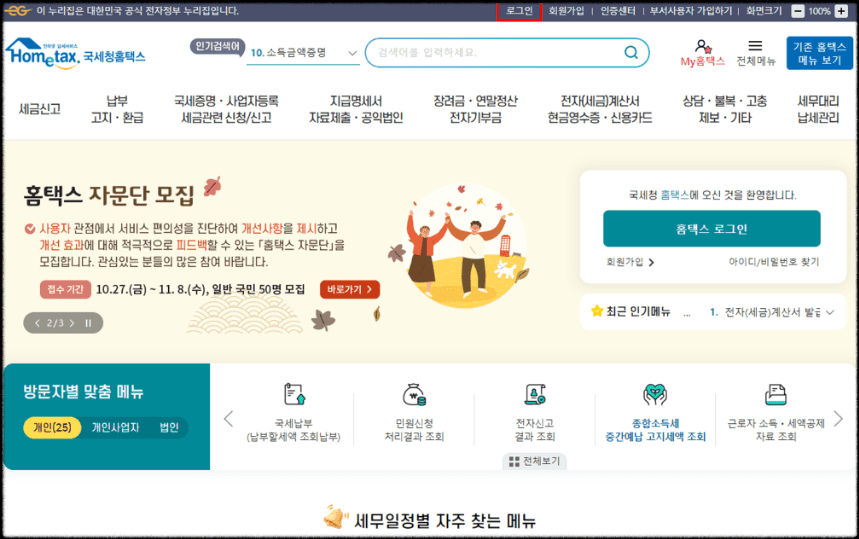
Task: Click the 전체보기 grid button
Action: 535,461
